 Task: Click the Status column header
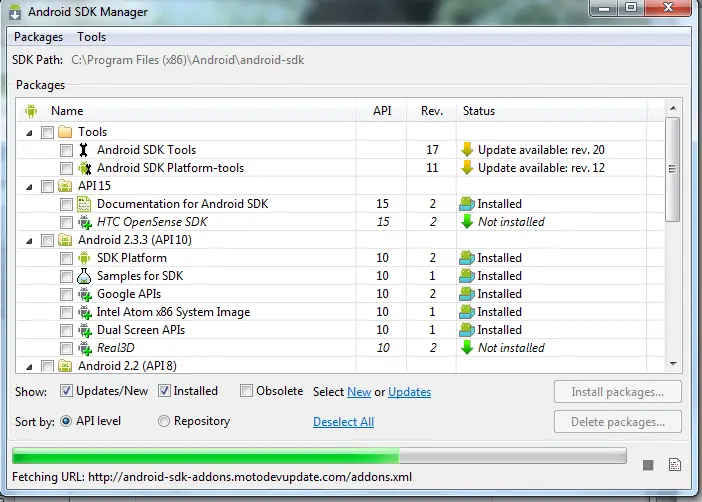552,111
